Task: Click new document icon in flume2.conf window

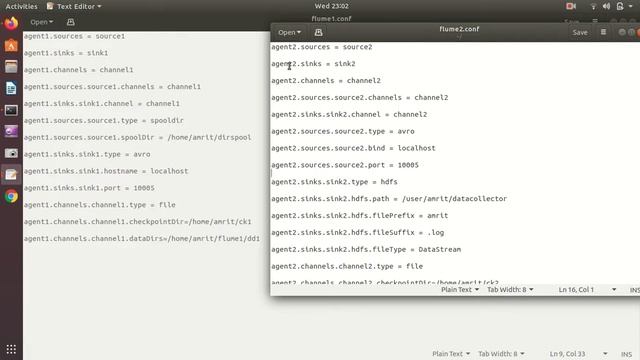Action: pyautogui.click(x=318, y=32)
